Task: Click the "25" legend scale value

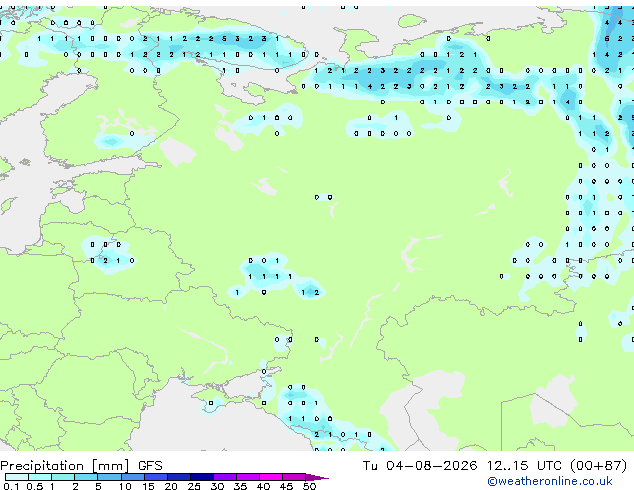Action: click(x=194, y=486)
